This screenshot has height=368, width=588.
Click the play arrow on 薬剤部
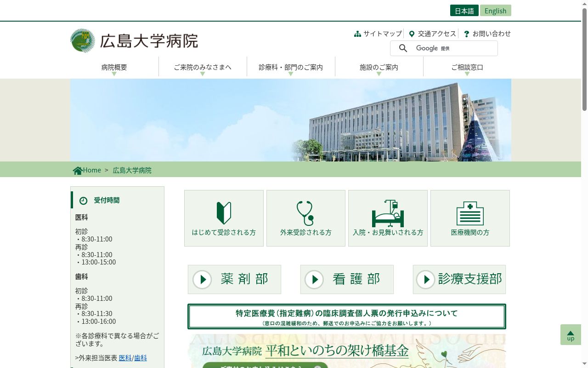(202, 279)
